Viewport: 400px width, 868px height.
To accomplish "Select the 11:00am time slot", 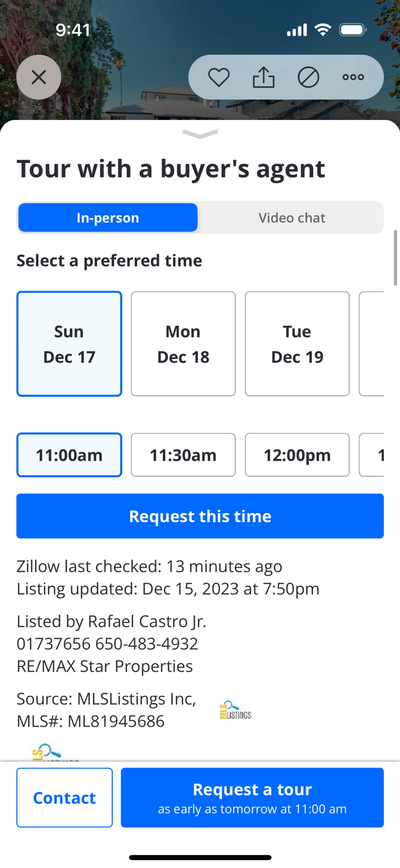I will 69,455.
